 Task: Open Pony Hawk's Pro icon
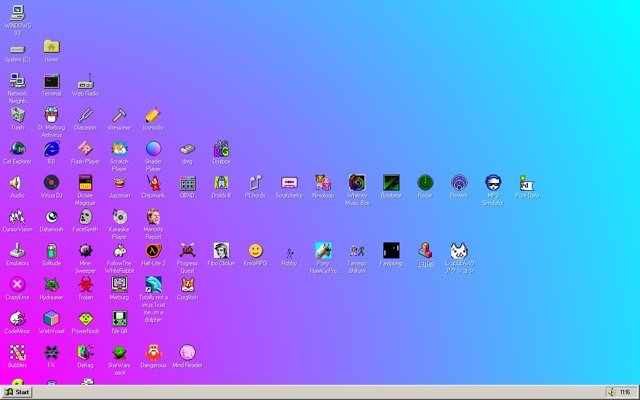click(x=323, y=251)
